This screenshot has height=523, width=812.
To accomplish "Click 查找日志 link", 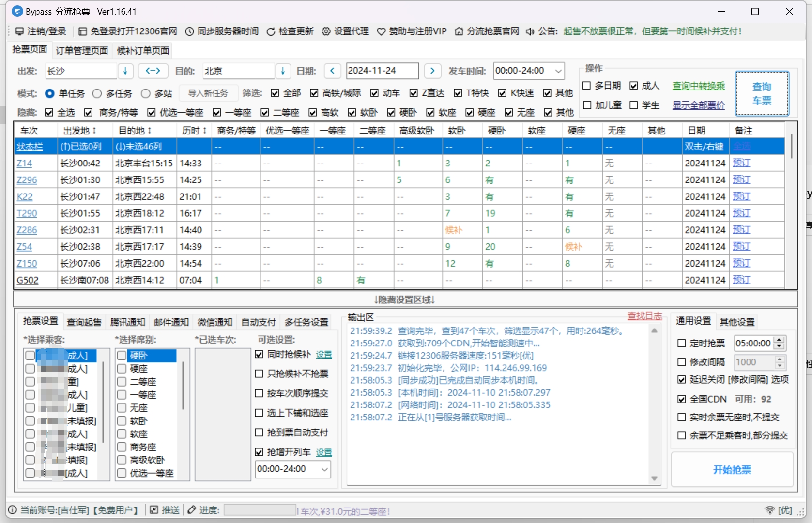I will click(644, 316).
